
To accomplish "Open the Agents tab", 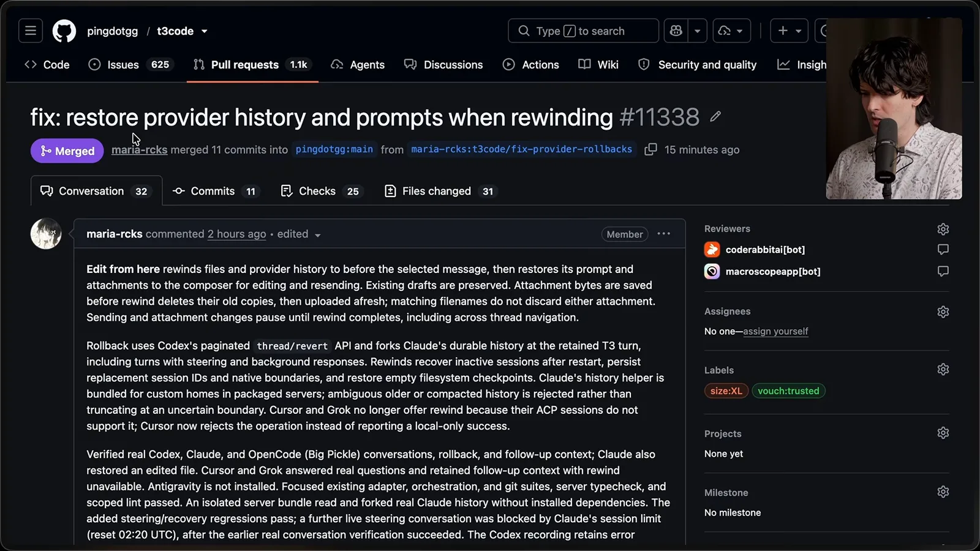I will 358,64.
